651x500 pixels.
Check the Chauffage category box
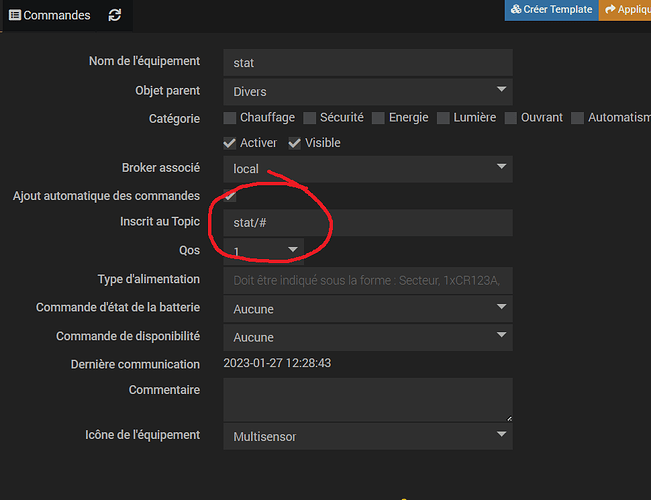tap(230, 118)
